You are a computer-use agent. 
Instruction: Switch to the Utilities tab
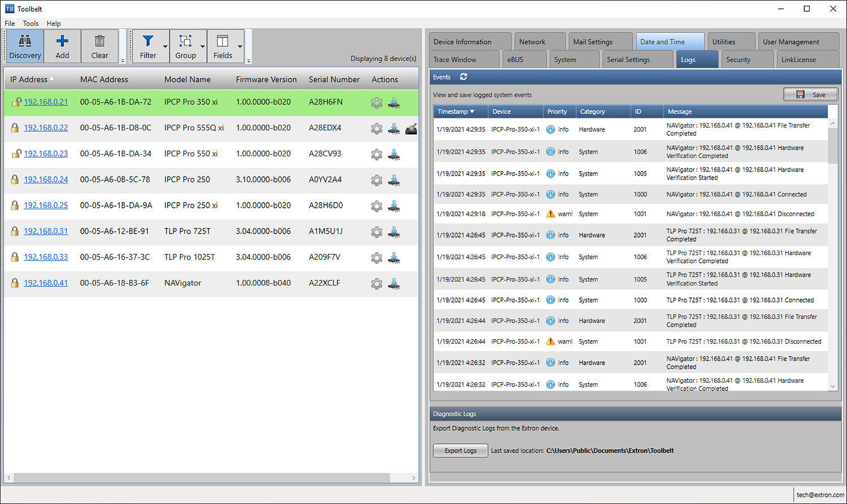click(x=731, y=42)
